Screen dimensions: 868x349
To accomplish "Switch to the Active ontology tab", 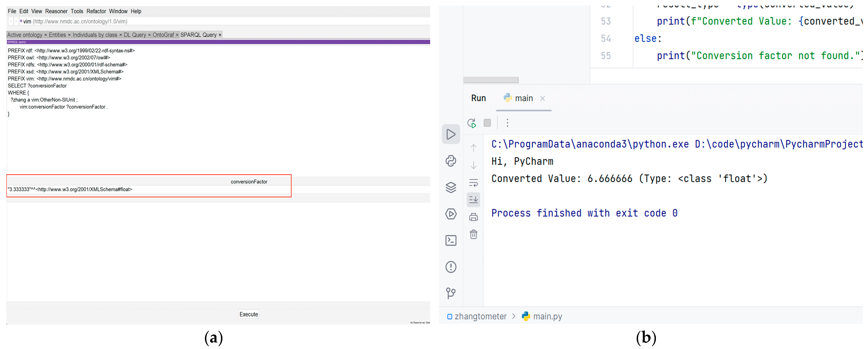I will [x=25, y=35].
